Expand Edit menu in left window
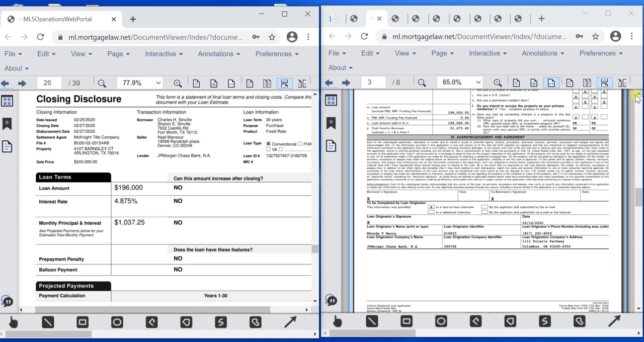Image resolution: width=644 pixels, height=342 pixels. (47, 54)
